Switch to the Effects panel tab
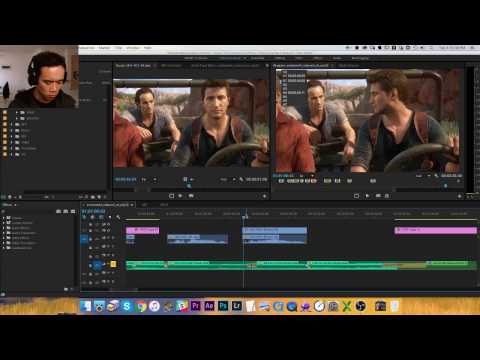This screenshot has height=360, width=480. pos(7,205)
